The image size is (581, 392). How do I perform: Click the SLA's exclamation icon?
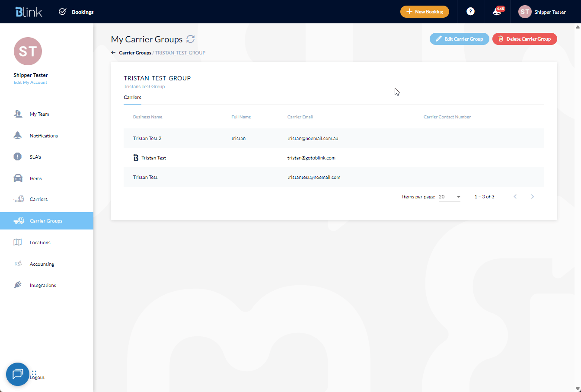18,156
